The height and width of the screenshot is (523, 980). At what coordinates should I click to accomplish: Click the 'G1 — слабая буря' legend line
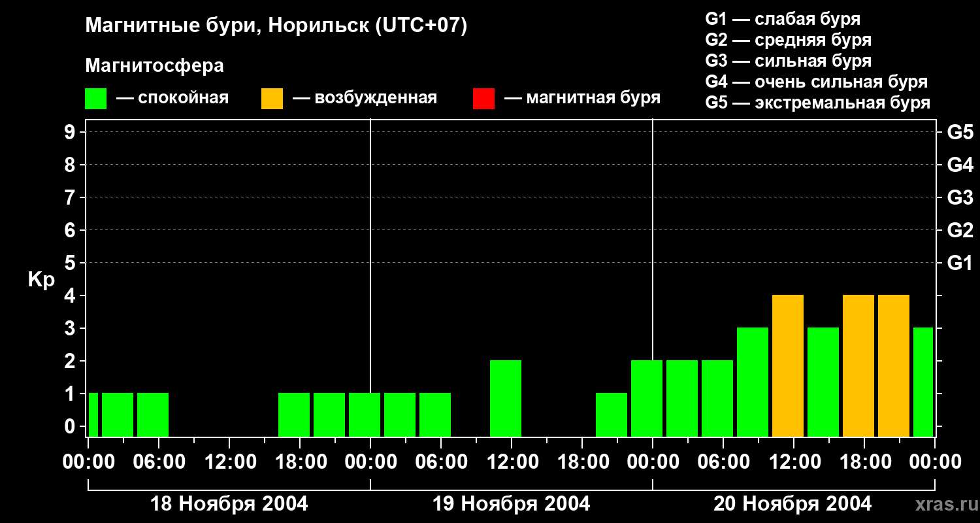(x=783, y=19)
